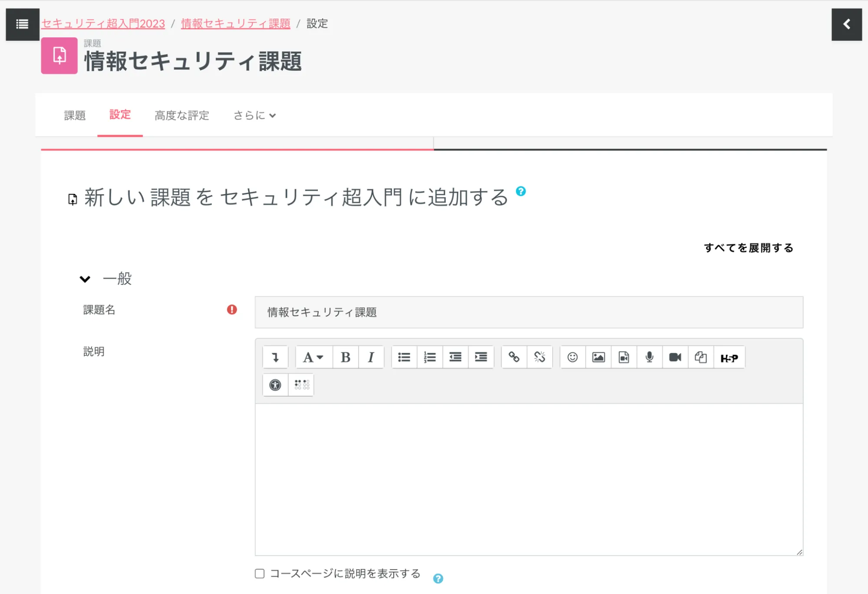Viewport: 868px width, 594px height.
Task: Open the accessibility checker tool
Action: pos(275,385)
